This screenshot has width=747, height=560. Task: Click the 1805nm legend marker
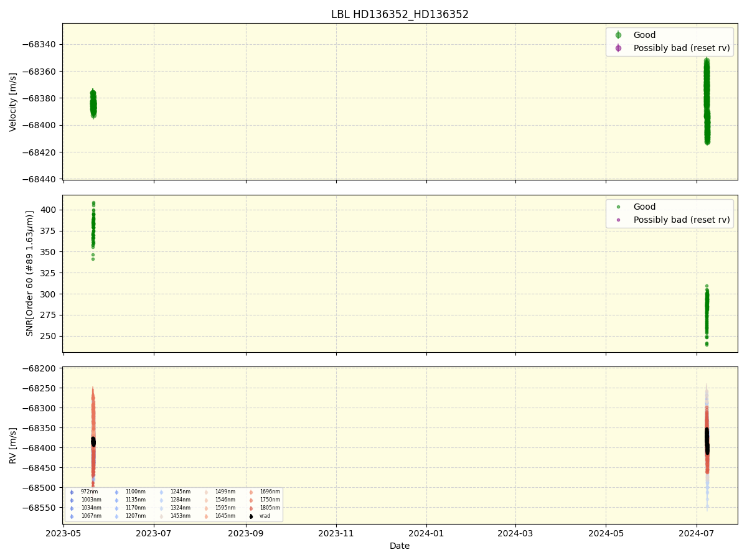(x=251, y=508)
